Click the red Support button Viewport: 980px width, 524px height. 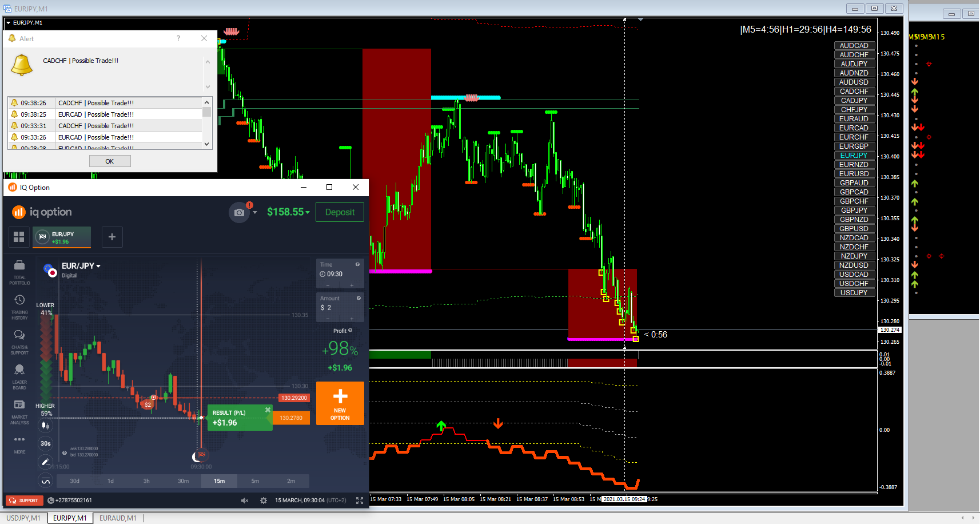(x=25, y=501)
